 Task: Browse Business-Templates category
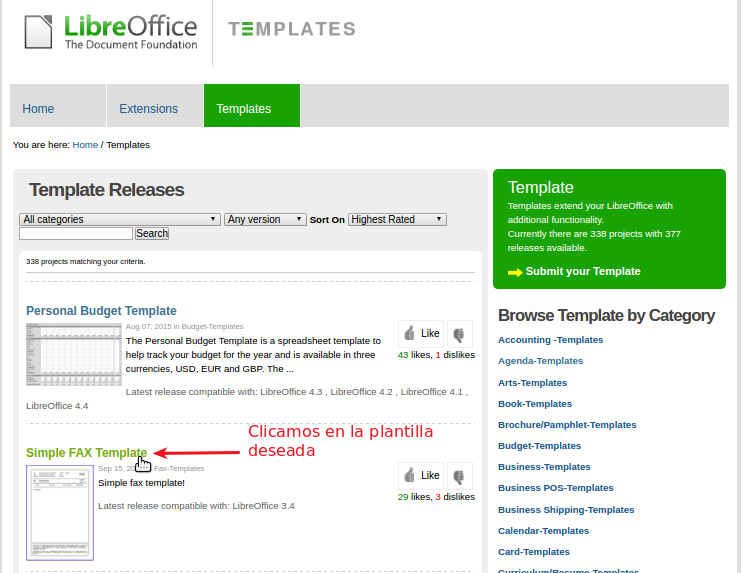[544, 467]
